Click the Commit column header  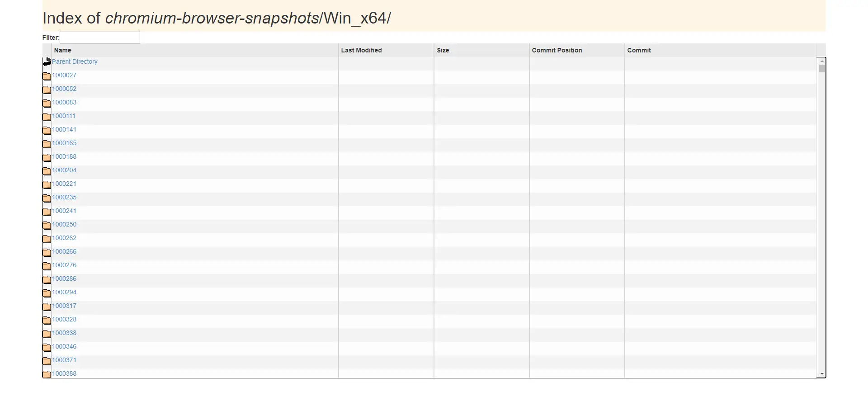639,50
